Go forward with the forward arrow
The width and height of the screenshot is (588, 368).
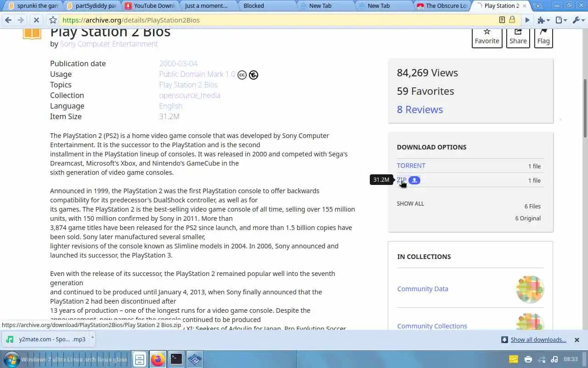21,20
